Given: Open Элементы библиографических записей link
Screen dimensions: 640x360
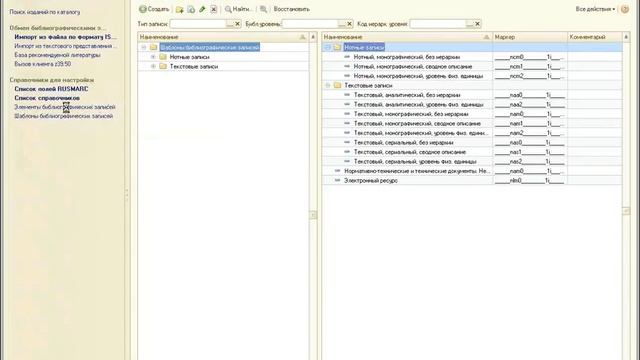Looking at the screenshot, I should click(65, 107).
